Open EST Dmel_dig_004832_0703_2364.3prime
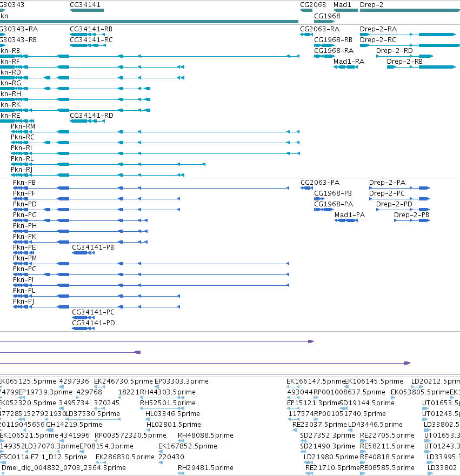460x476 pixels. (64, 468)
